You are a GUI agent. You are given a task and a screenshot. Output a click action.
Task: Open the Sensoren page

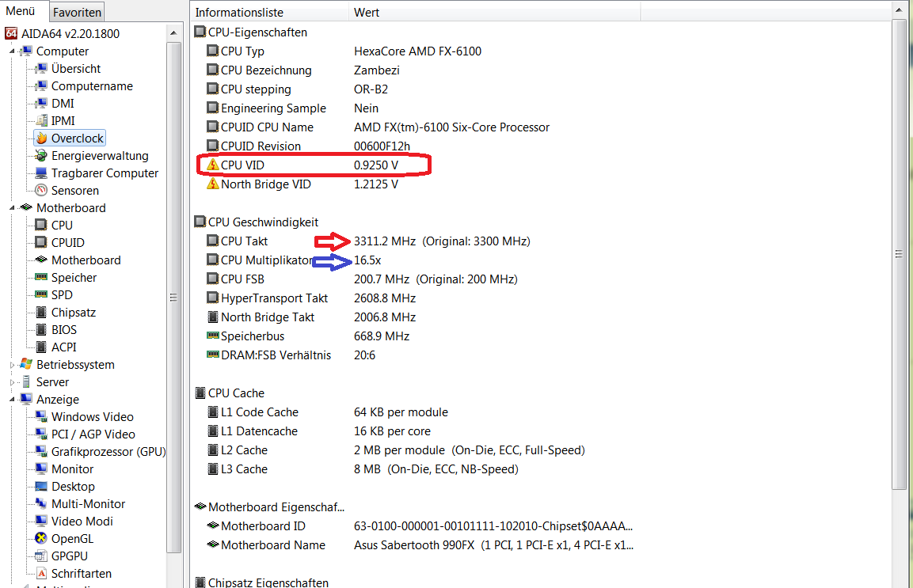click(x=75, y=191)
